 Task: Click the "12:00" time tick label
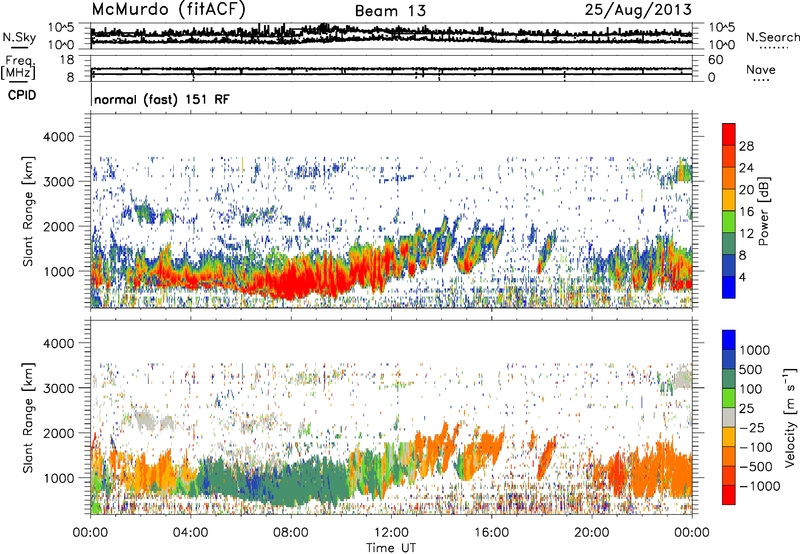click(391, 533)
